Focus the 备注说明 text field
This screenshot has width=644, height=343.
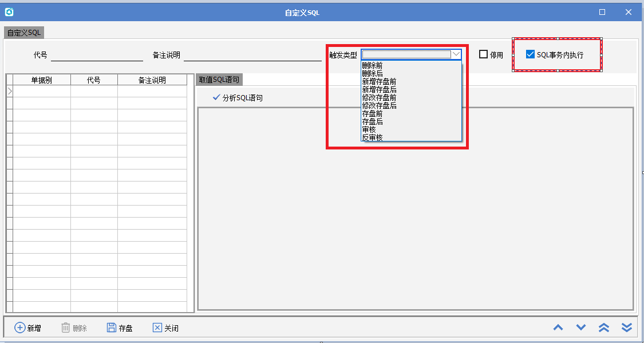click(252, 55)
